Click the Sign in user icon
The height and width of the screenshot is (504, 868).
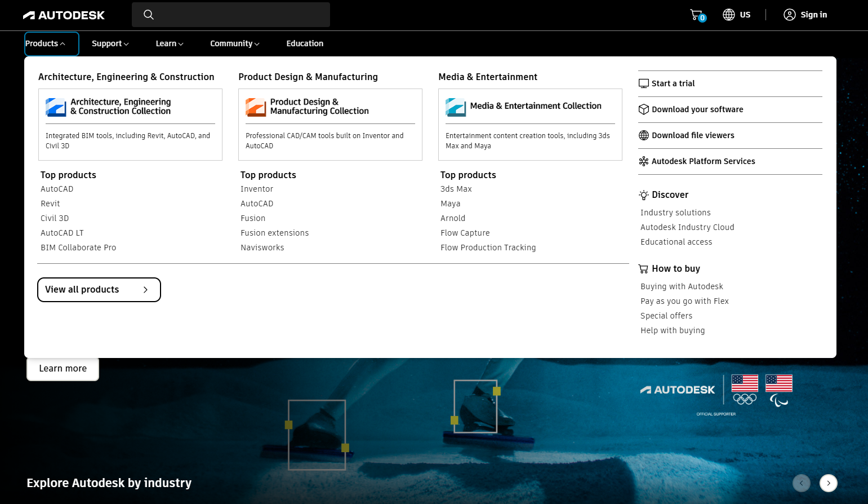tap(789, 15)
